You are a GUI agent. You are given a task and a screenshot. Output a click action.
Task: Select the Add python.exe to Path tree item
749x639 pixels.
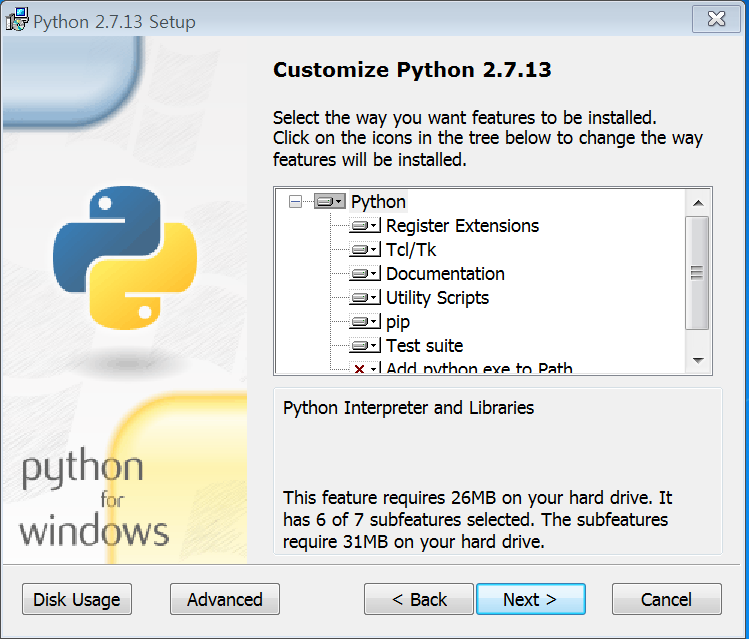coord(479,367)
